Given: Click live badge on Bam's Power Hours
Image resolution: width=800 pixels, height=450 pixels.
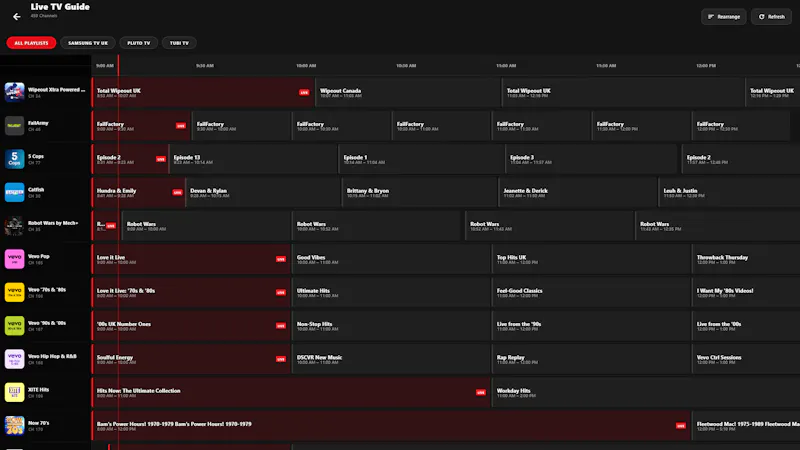Looking at the screenshot, I should tap(681, 426).
